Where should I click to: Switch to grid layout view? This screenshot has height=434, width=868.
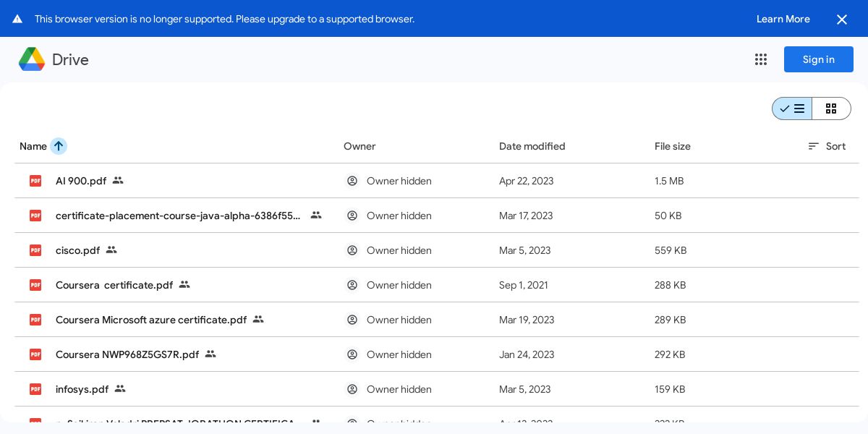(831, 109)
